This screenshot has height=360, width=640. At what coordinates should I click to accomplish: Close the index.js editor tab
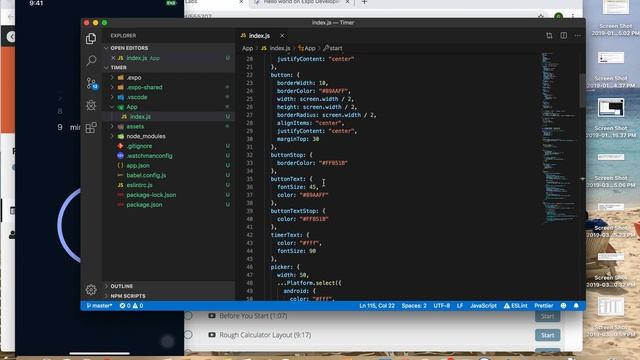282,36
